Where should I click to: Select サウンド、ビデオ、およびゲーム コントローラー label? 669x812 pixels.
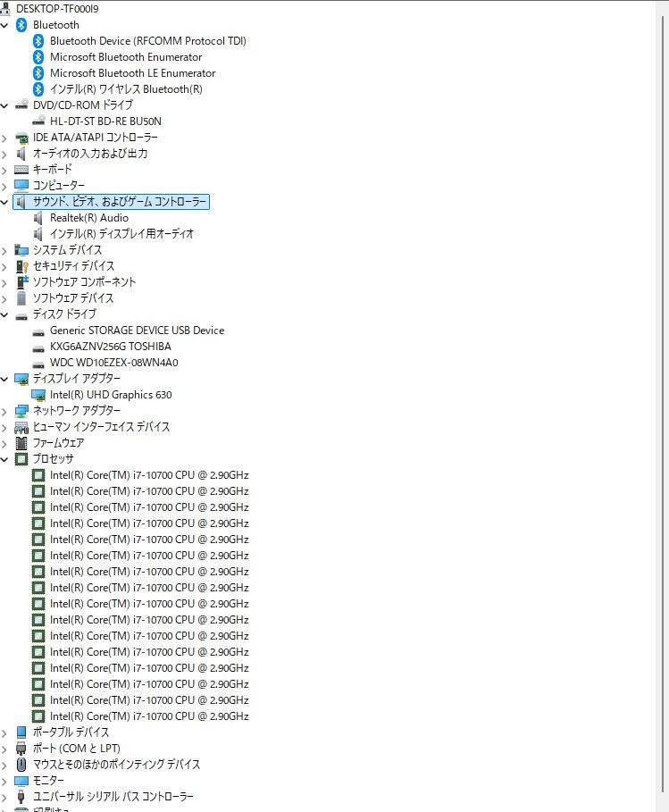tap(120, 202)
